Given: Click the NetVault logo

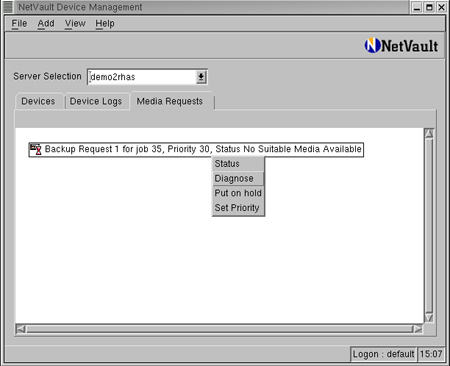Looking at the screenshot, I should point(401,46).
